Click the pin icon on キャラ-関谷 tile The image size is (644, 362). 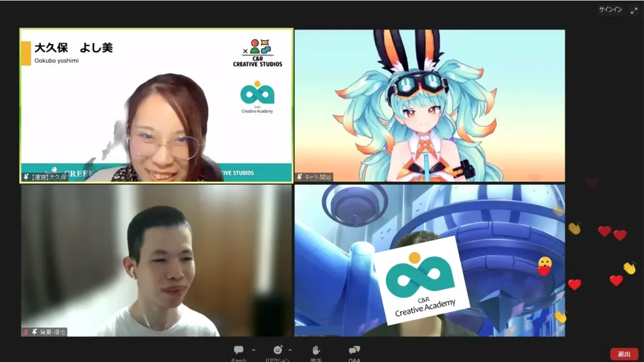(300, 177)
